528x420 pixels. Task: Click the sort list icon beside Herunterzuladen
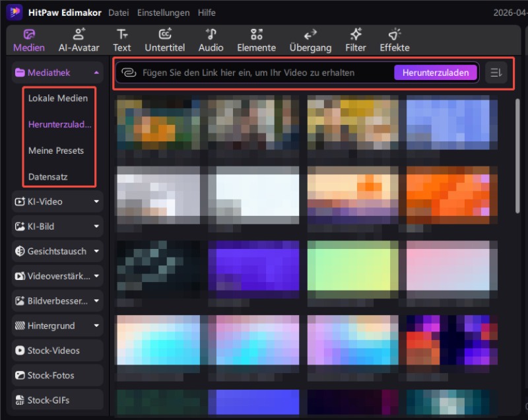(496, 73)
